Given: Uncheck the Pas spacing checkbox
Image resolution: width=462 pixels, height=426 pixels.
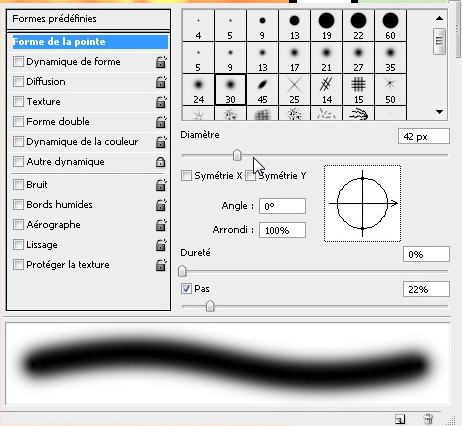Looking at the screenshot, I should [186, 288].
